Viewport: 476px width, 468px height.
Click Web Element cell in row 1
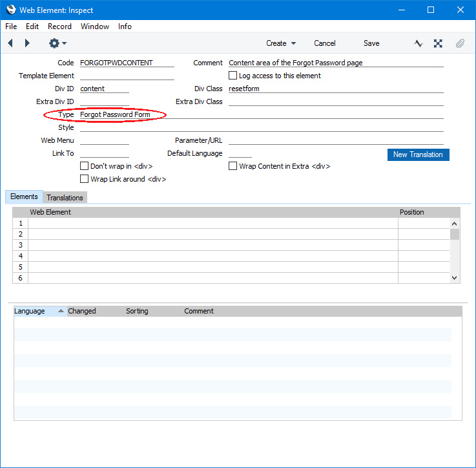coord(212,223)
